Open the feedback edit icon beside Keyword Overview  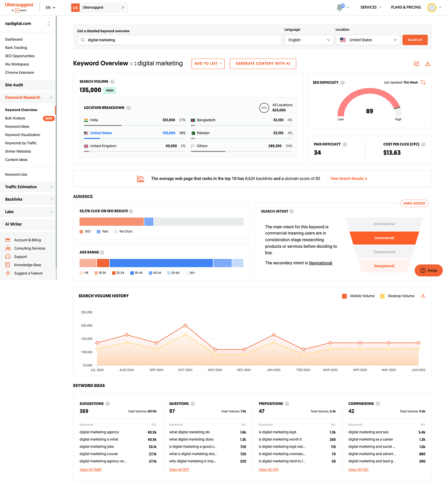[417, 64]
